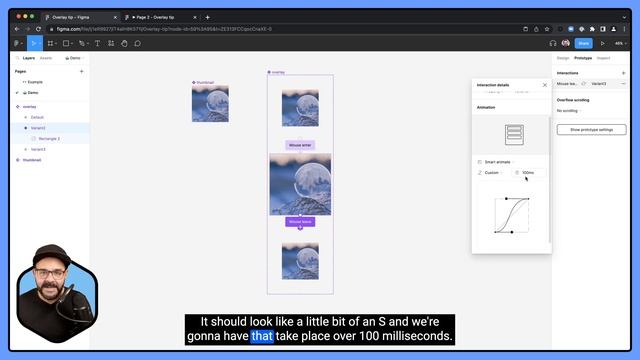This screenshot has width=640, height=360.
Task: Open browser extensions puzzle icon
Action: click(x=592, y=29)
